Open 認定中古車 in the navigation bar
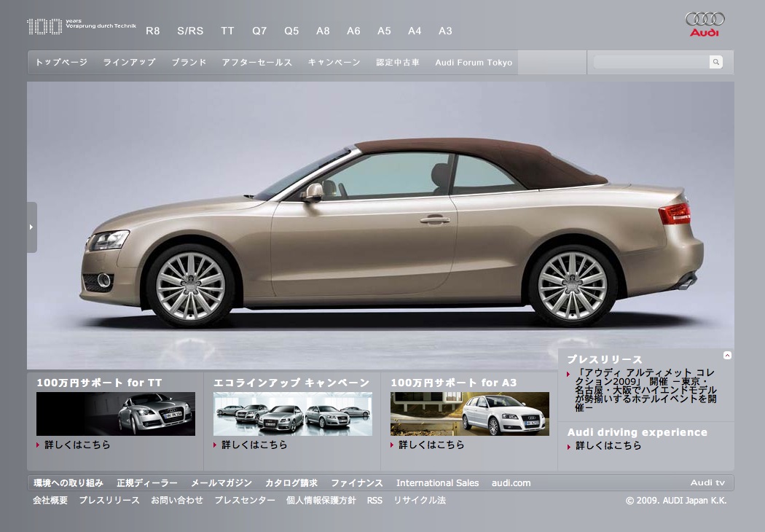 [398, 63]
